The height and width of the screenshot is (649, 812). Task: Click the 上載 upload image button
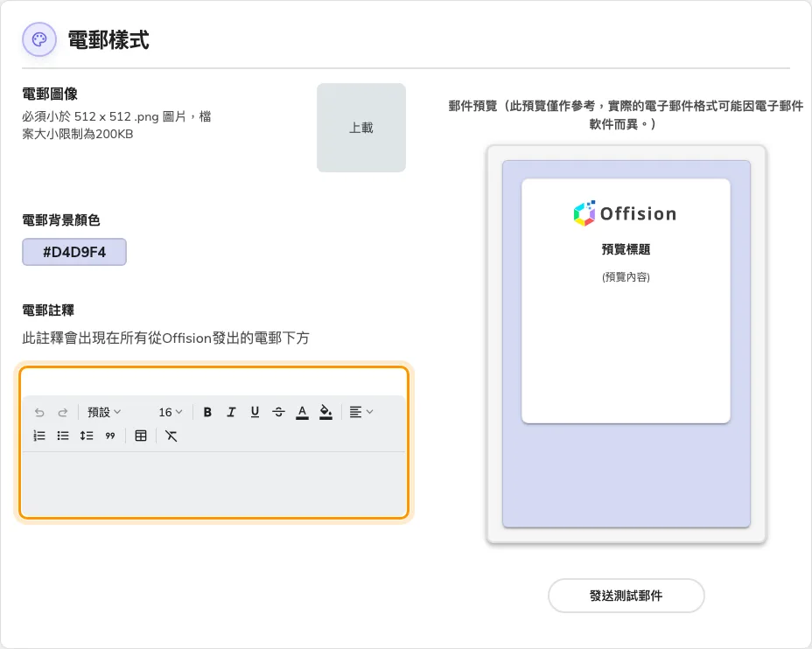point(361,128)
